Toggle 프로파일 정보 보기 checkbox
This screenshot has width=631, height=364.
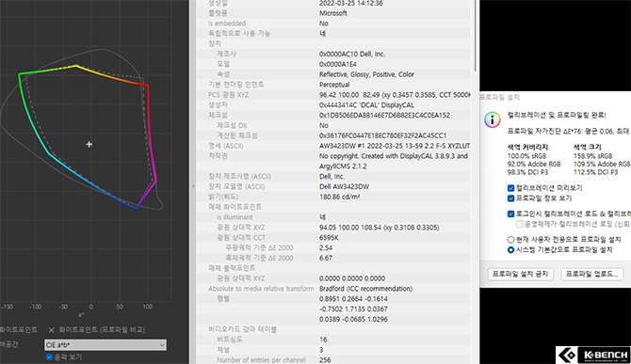point(510,198)
